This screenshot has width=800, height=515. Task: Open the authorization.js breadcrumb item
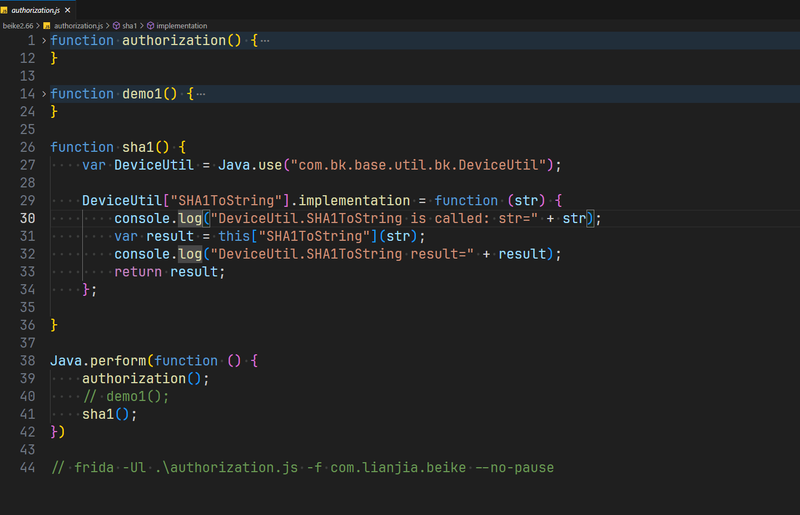click(x=78, y=26)
